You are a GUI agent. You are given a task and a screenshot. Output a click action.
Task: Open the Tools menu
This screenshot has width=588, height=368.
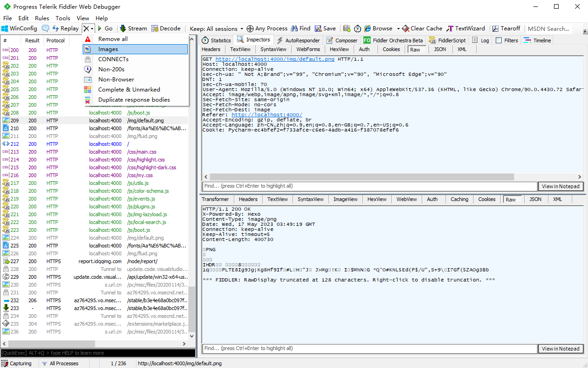coord(63,18)
